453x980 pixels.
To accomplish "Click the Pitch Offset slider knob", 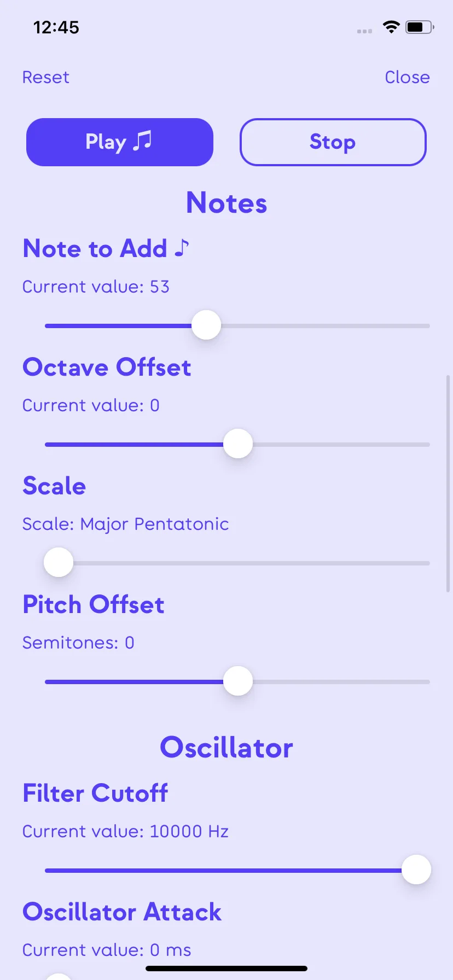I will 238,681.
